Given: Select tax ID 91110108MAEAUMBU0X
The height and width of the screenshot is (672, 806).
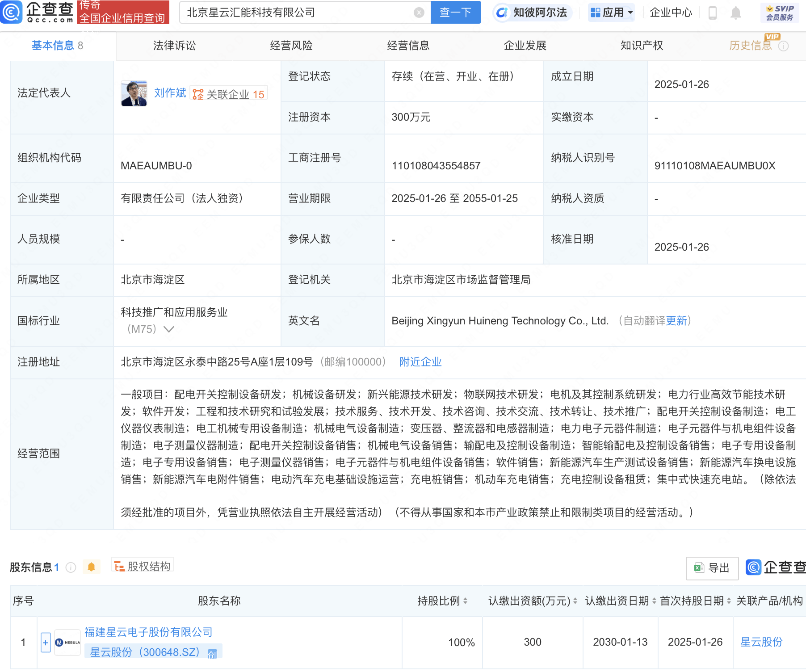Looking at the screenshot, I should (x=715, y=166).
